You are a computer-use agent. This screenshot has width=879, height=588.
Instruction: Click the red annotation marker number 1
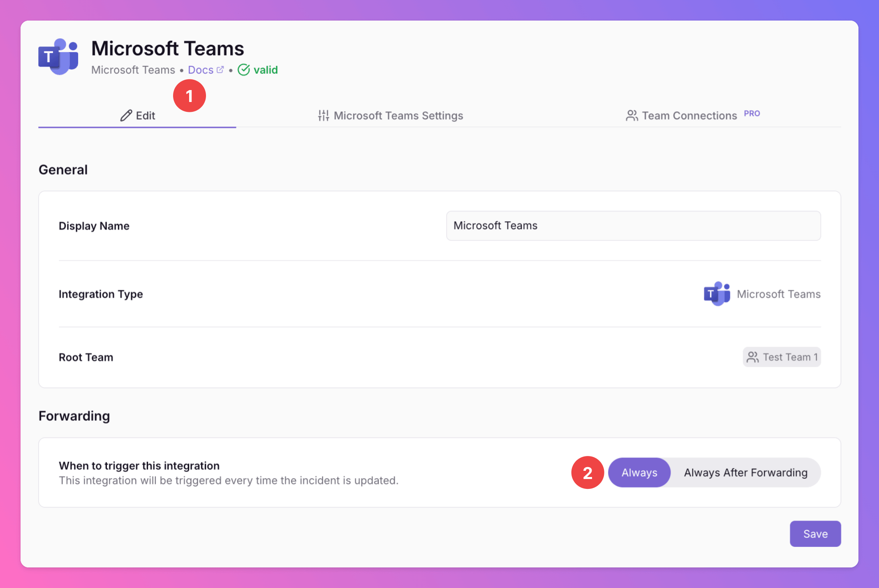(190, 96)
